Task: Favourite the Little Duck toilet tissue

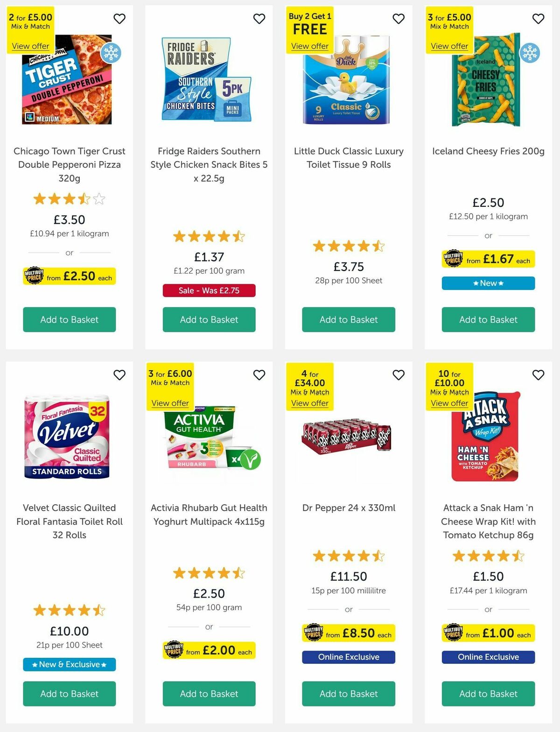Action: click(398, 19)
